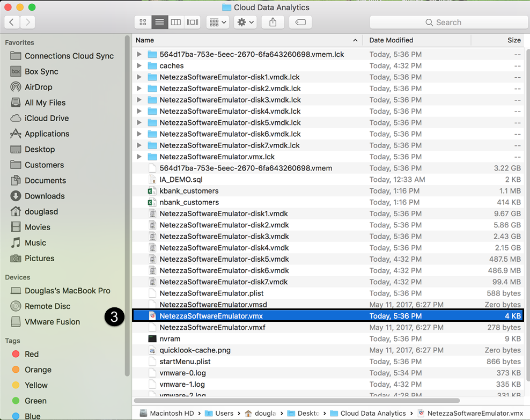Expand NetezzaSoftwareEmulator-disk2.vmdk.lck folder
This screenshot has height=420, width=530.
(139, 89)
